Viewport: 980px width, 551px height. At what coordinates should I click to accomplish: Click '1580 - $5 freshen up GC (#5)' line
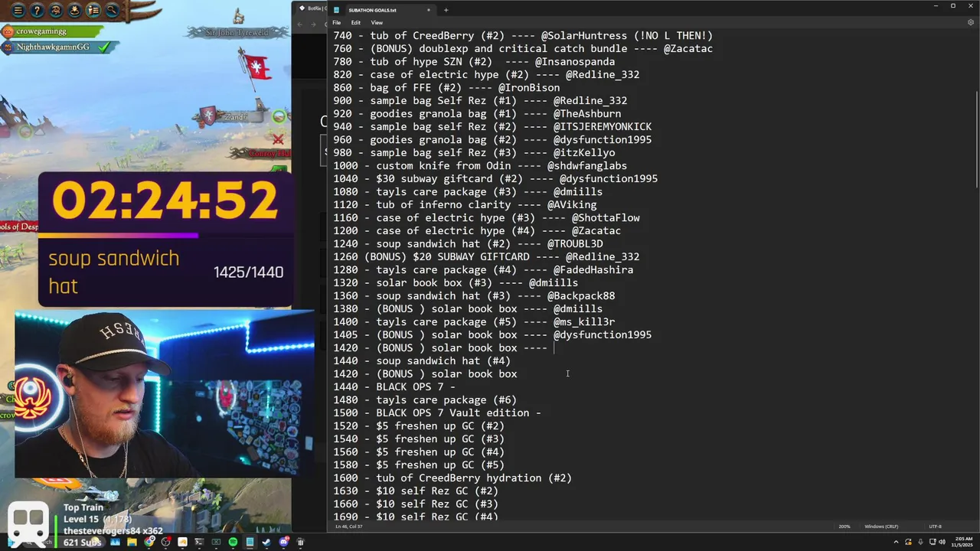[419, 465]
